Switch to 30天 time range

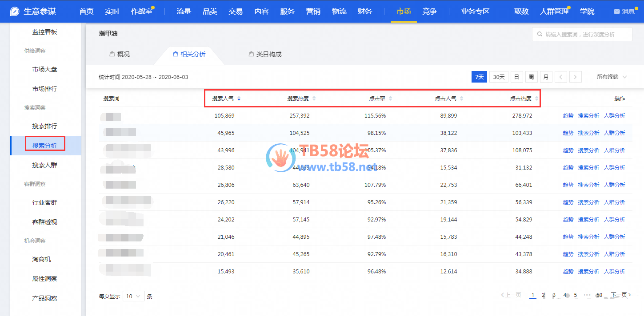point(499,77)
